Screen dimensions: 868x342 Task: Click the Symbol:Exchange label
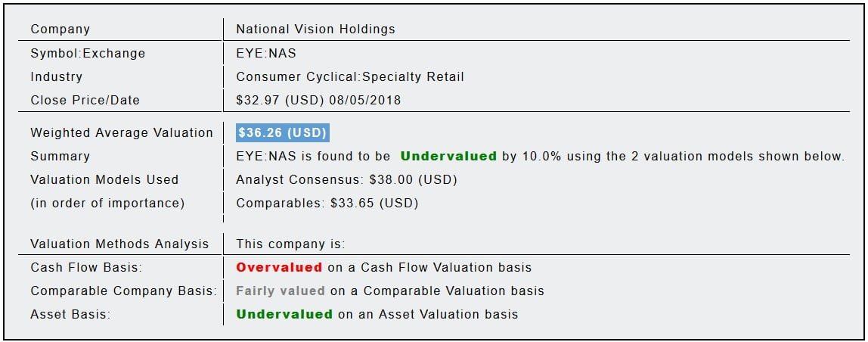click(x=88, y=53)
